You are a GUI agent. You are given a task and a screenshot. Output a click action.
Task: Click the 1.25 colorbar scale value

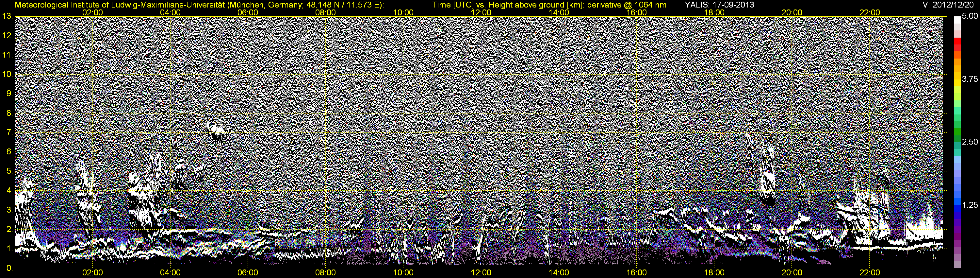click(970, 205)
